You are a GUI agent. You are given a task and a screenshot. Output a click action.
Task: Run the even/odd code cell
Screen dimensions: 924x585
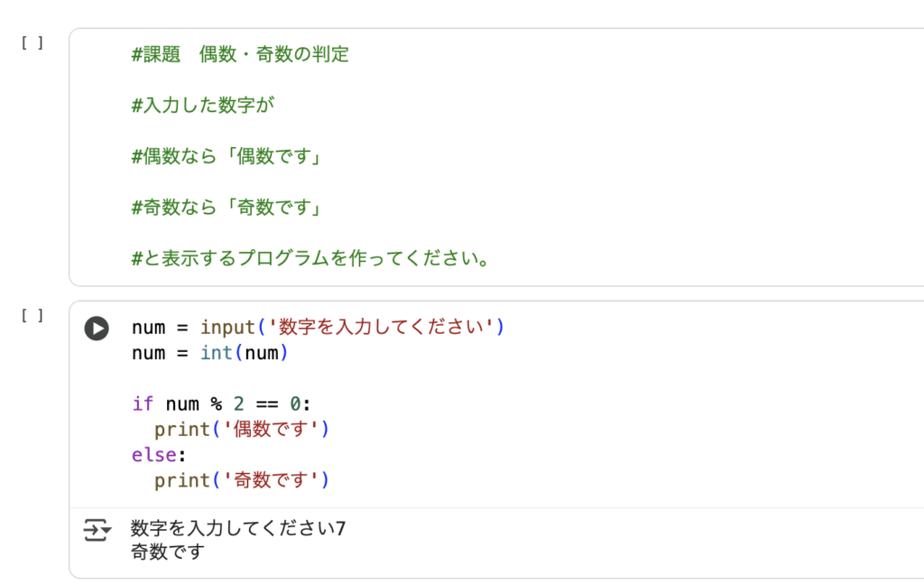coord(97,329)
